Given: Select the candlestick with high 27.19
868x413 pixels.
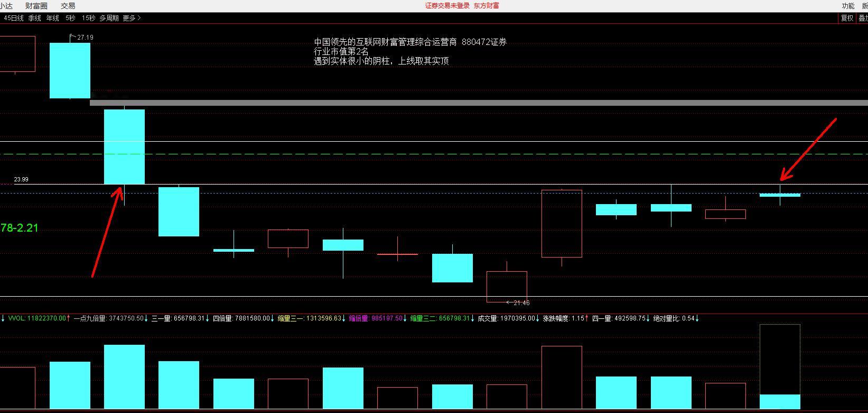Looking at the screenshot, I should 70,70.
